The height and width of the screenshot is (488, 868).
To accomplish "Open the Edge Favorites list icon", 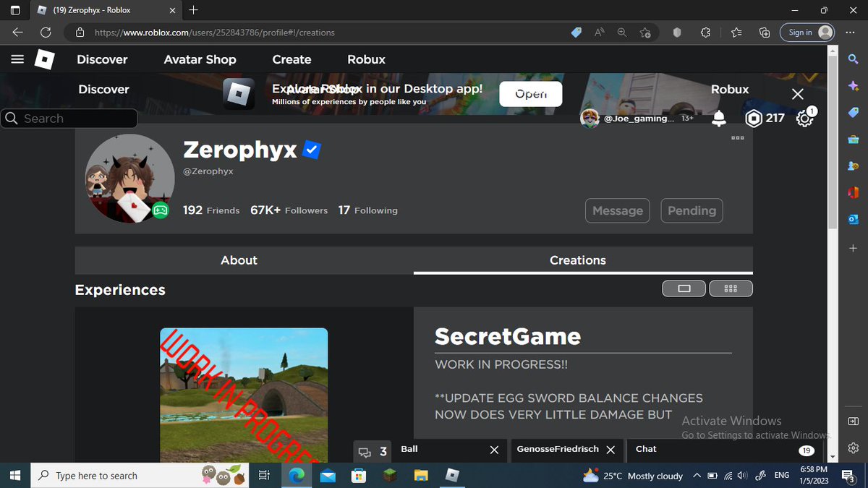I will click(736, 33).
